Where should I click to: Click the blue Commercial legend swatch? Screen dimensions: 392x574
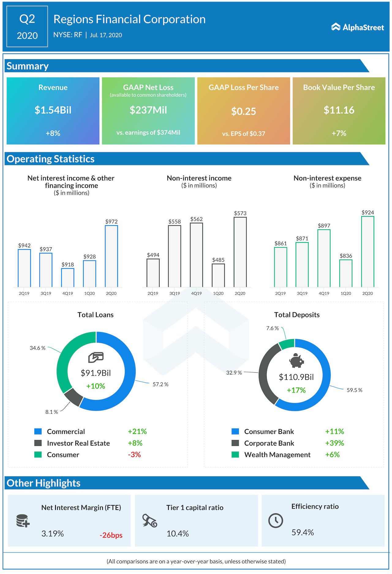(x=38, y=431)
